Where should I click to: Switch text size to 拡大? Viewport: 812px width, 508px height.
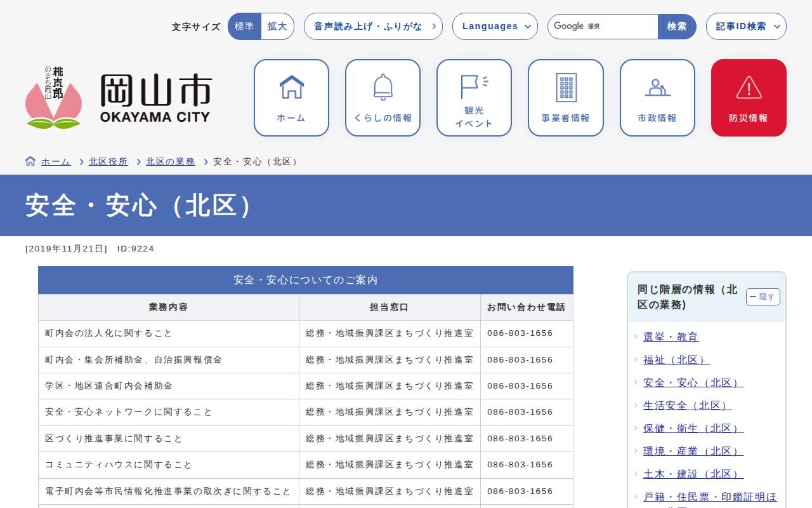(x=277, y=26)
